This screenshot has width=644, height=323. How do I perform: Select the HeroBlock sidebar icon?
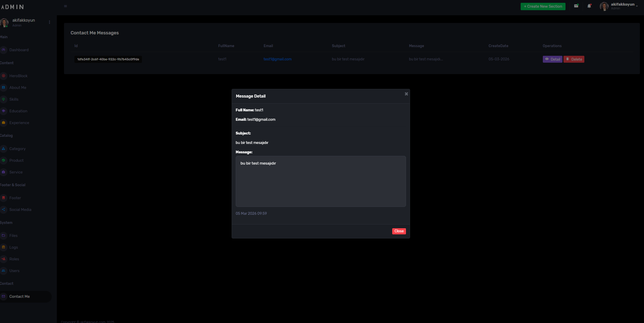[4, 76]
